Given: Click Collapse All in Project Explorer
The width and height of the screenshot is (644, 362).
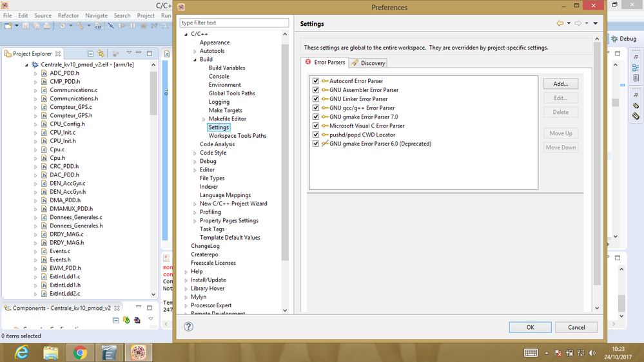Looking at the screenshot, I should pos(90,53).
